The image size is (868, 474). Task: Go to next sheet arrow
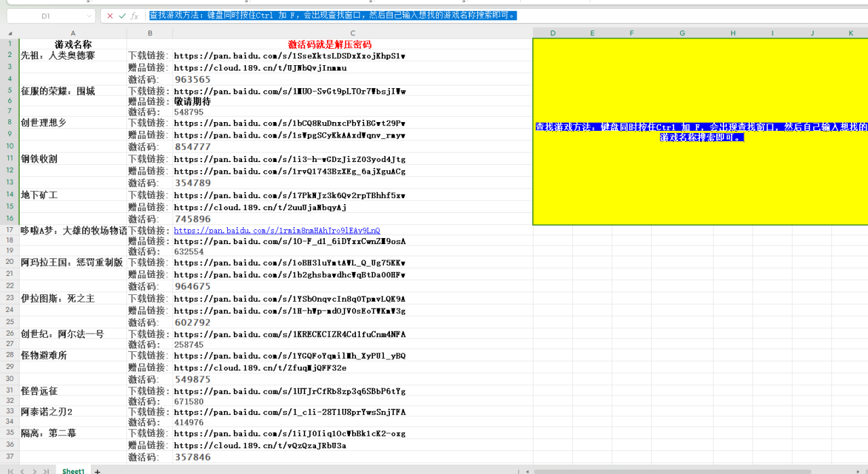click(x=35, y=471)
